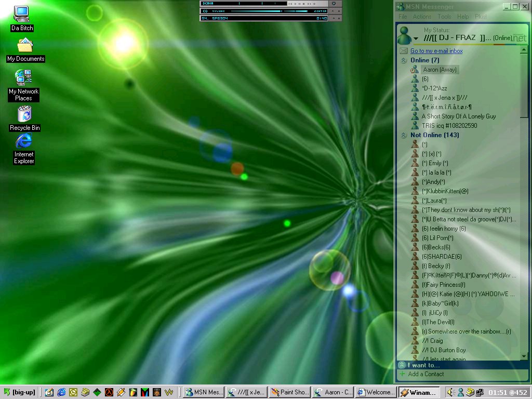Open the Tools menu in Messenger

pyautogui.click(x=444, y=17)
